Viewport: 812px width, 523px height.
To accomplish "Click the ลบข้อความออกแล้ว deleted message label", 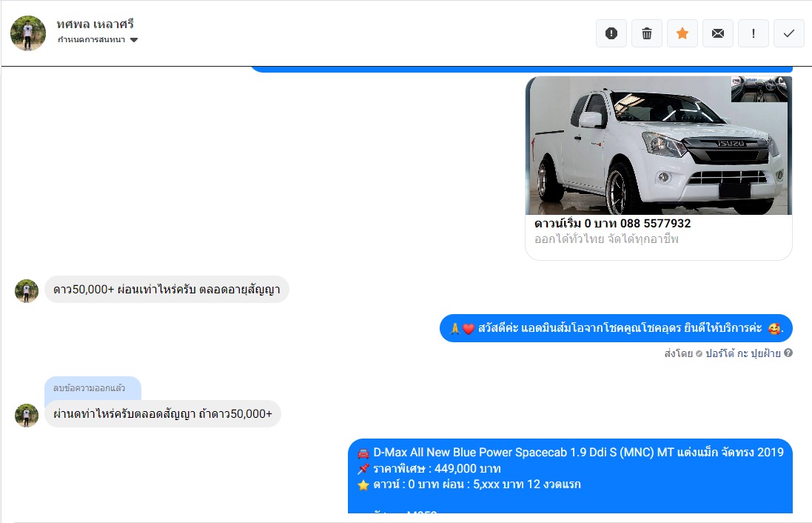I will tap(89, 387).
